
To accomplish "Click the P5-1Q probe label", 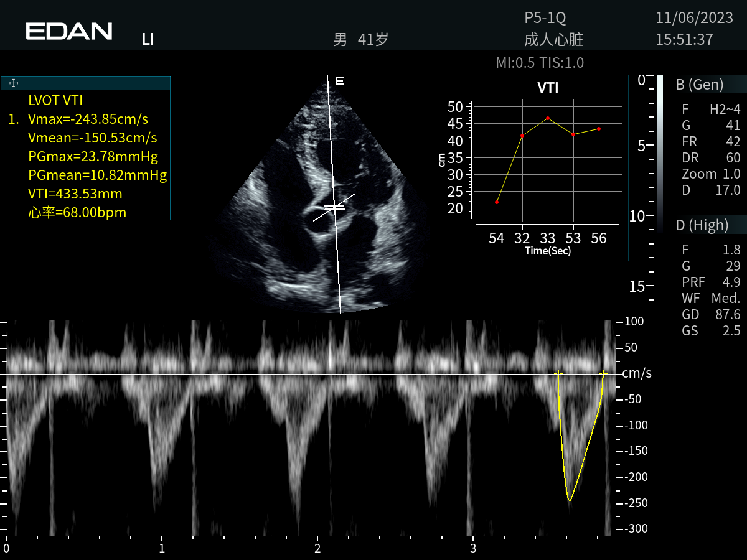I will (x=545, y=19).
